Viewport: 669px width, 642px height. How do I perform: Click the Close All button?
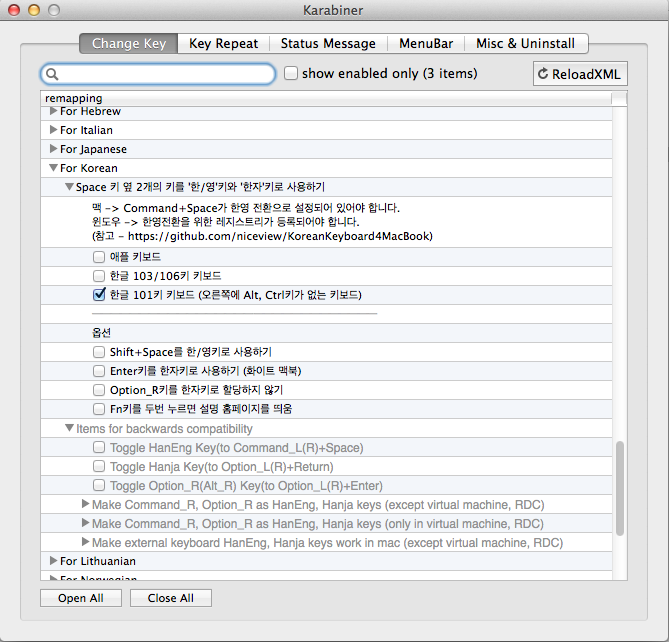[x=171, y=598]
